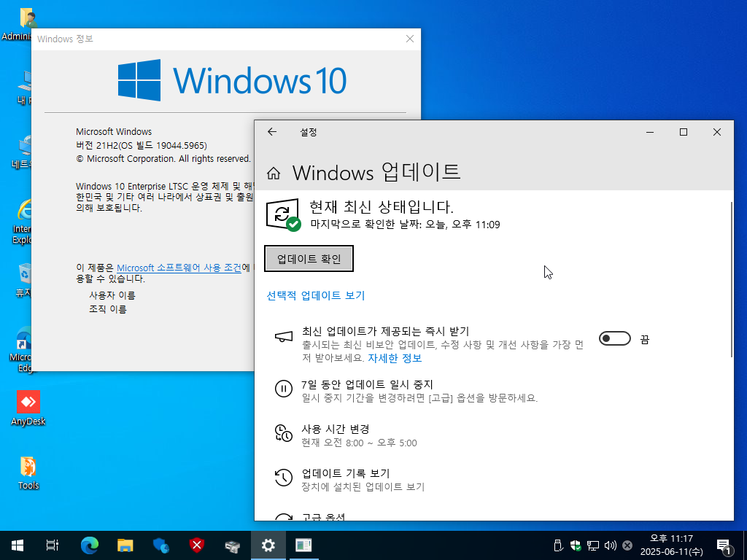Open Task View on the taskbar
Screen dimensions: 747x560
click(x=53, y=545)
